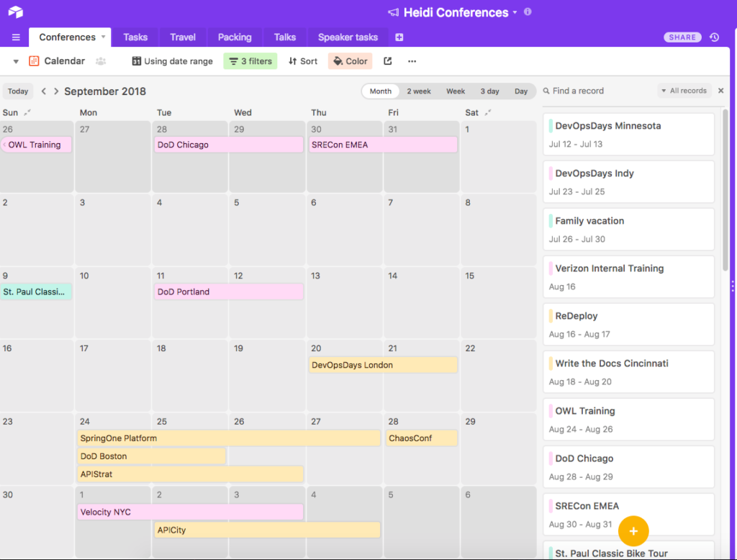The width and height of the screenshot is (737, 560).
Task: Go to next month arrow
Action: pyautogui.click(x=56, y=91)
